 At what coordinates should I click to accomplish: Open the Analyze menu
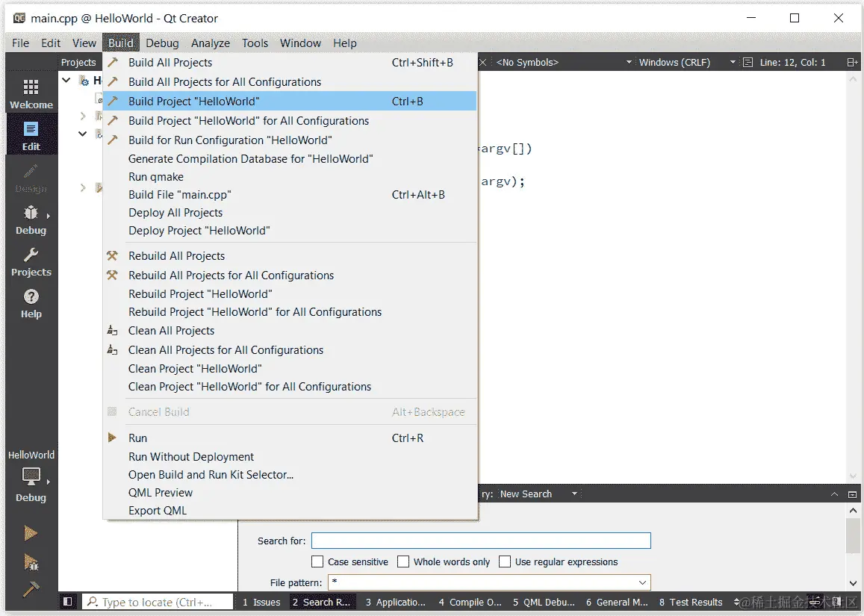pyautogui.click(x=211, y=43)
